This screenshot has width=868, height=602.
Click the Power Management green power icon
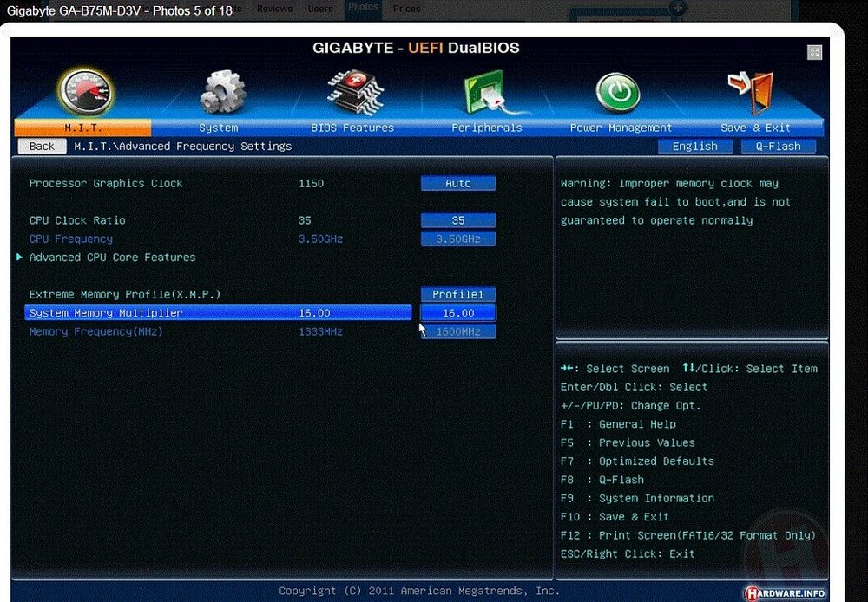(x=618, y=92)
